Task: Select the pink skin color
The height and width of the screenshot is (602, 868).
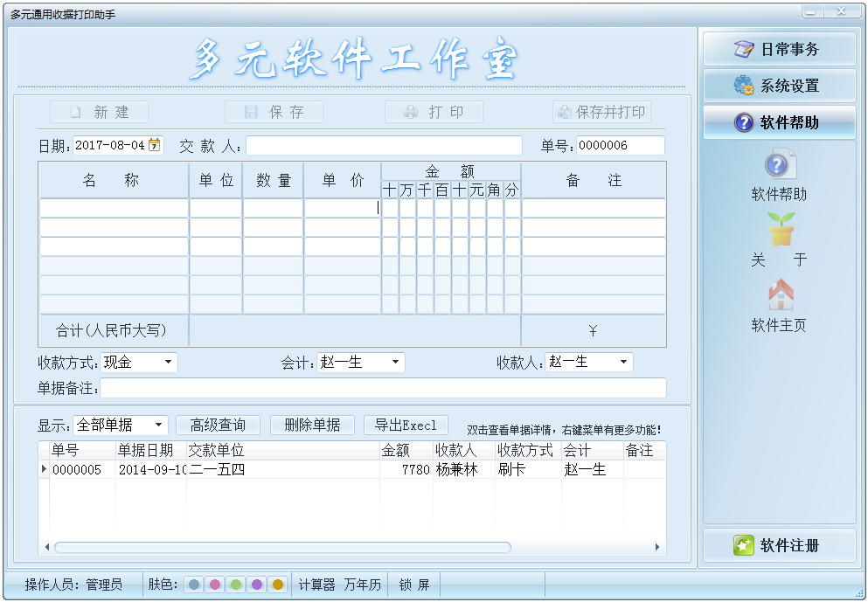Action: tap(215, 585)
